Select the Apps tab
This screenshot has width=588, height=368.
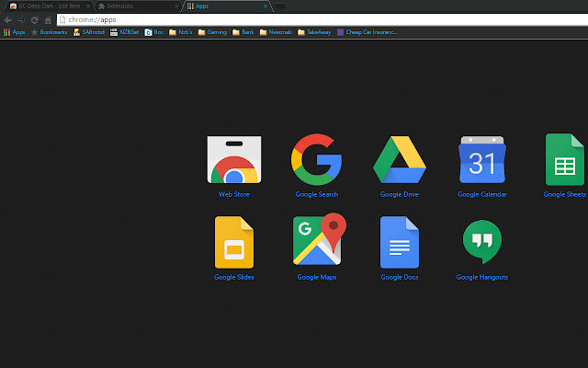pos(225,6)
